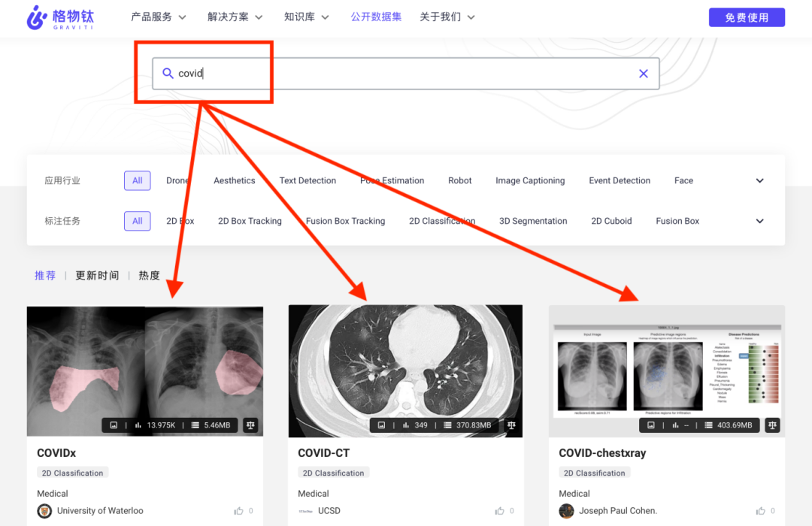Open the 公开数据集 nav item
812x526 pixels.
376,17
